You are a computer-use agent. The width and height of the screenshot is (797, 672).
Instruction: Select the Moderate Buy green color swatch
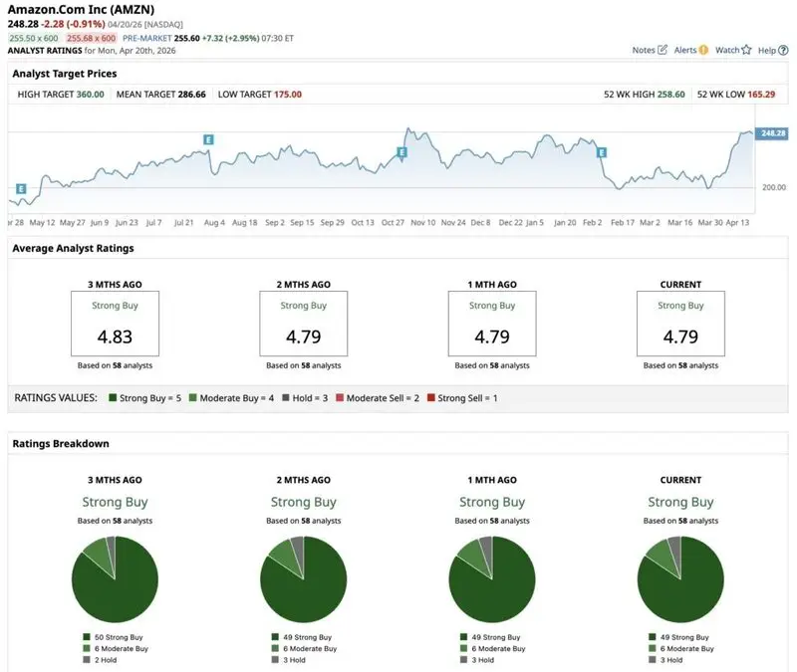pos(191,398)
